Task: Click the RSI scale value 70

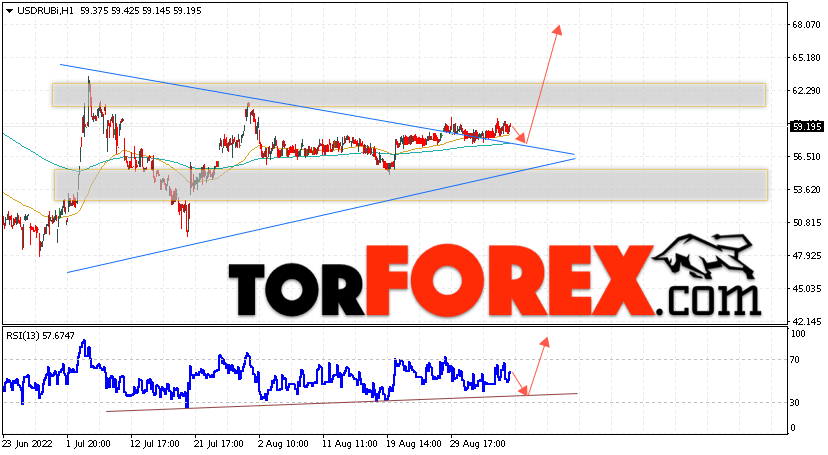Action: [x=795, y=360]
